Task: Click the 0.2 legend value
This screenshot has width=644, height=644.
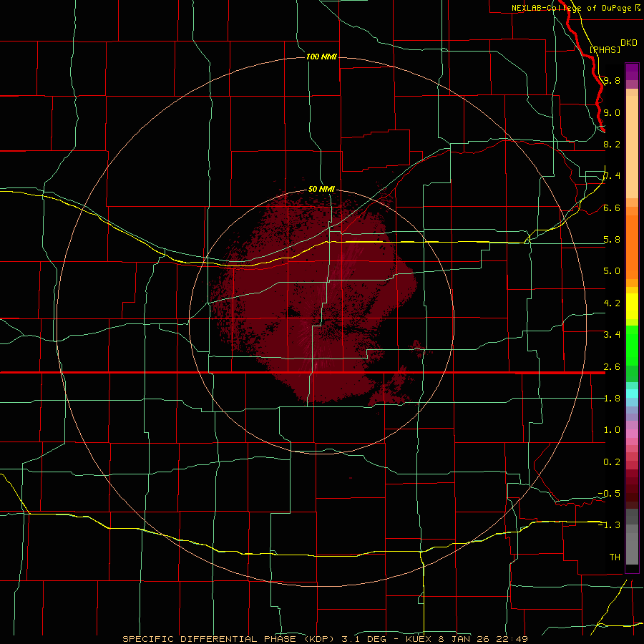Action: (612, 462)
